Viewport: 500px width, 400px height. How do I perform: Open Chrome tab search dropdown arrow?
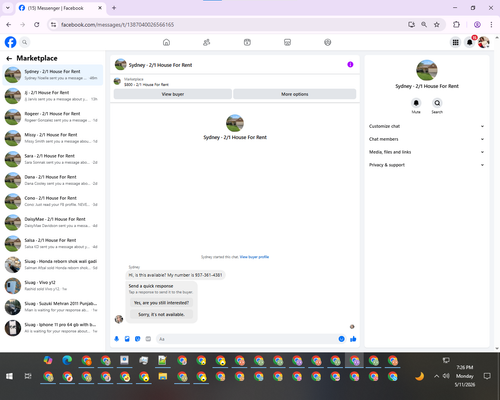[8, 8]
